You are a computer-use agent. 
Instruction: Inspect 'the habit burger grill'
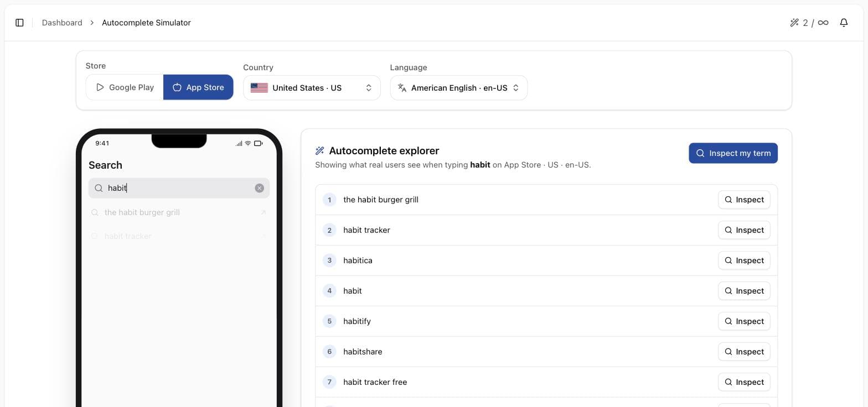tap(744, 200)
